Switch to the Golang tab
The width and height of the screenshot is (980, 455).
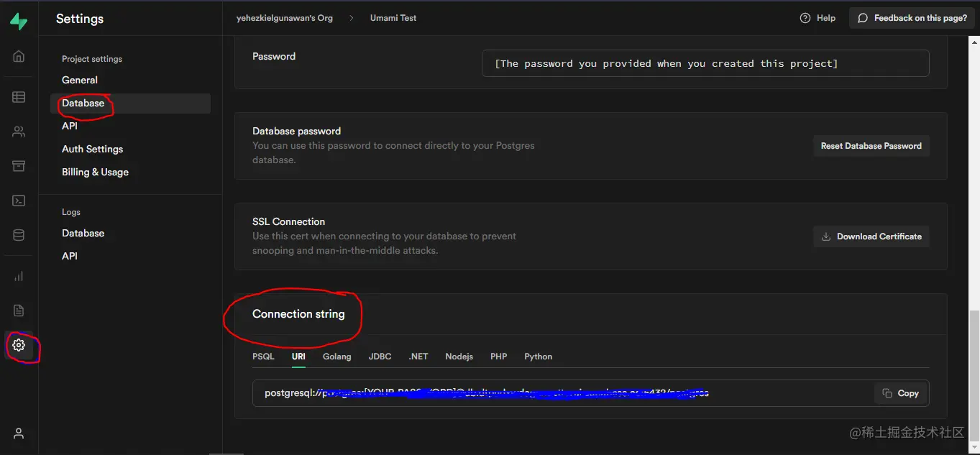(336, 357)
